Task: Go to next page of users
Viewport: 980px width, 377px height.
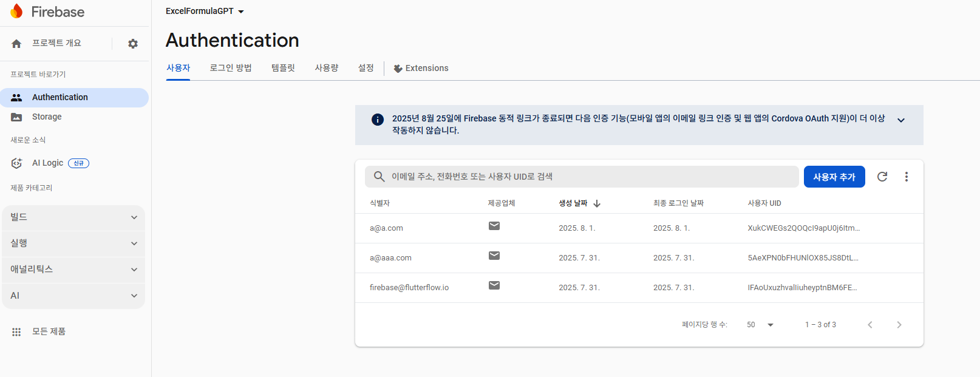Action: [x=899, y=325]
